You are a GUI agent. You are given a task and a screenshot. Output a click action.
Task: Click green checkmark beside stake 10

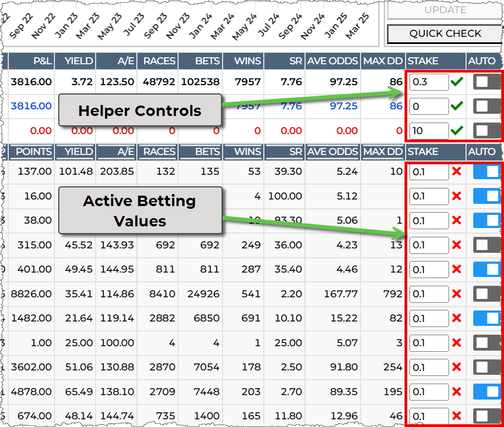tap(457, 130)
